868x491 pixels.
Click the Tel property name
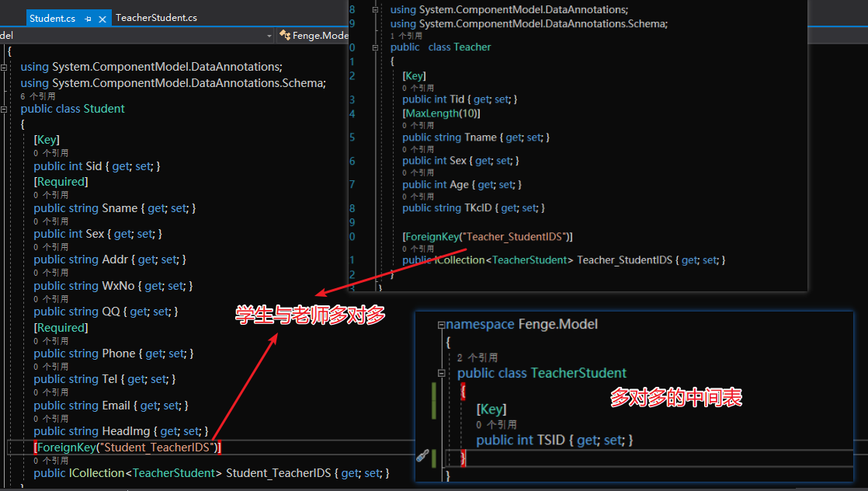[x=109, y=379]
